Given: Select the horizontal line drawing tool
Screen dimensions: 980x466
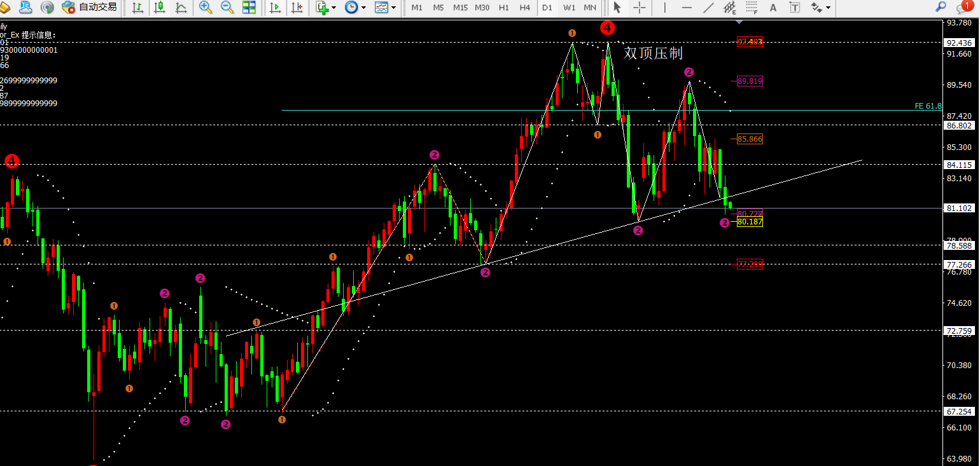Looking at the screenshot, I should pyautogui.click(x=687, y=8).
